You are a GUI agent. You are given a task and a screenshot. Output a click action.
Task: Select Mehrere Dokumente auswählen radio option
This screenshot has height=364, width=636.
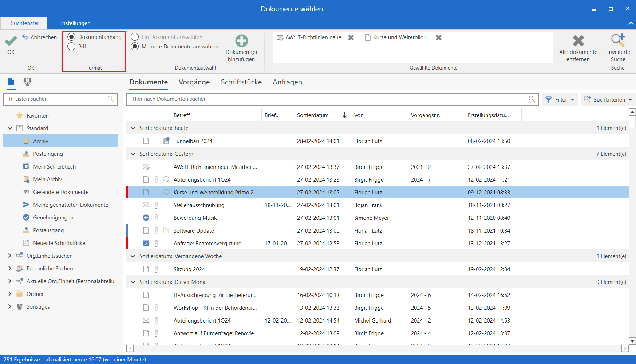tap(135, 46)
